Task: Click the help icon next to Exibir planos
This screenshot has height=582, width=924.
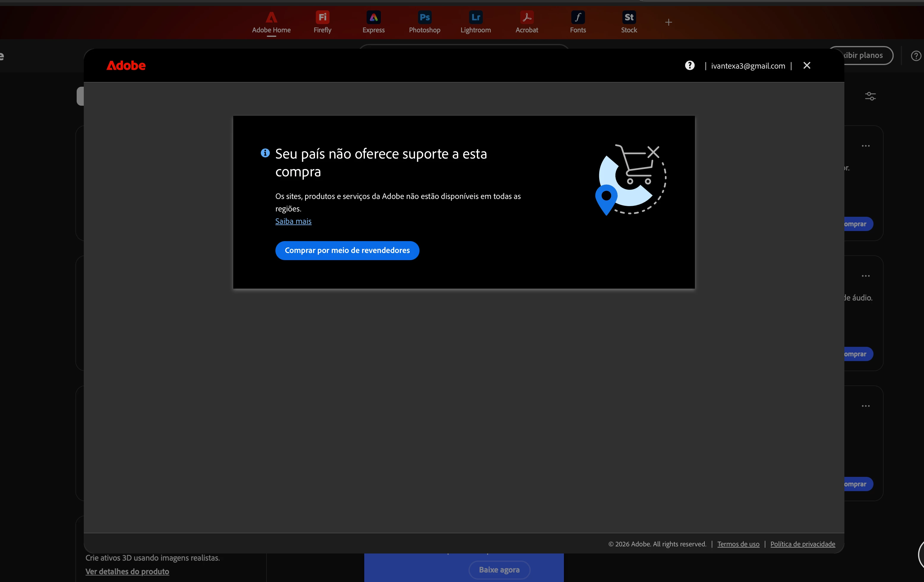Action: (x=916, y=56)
